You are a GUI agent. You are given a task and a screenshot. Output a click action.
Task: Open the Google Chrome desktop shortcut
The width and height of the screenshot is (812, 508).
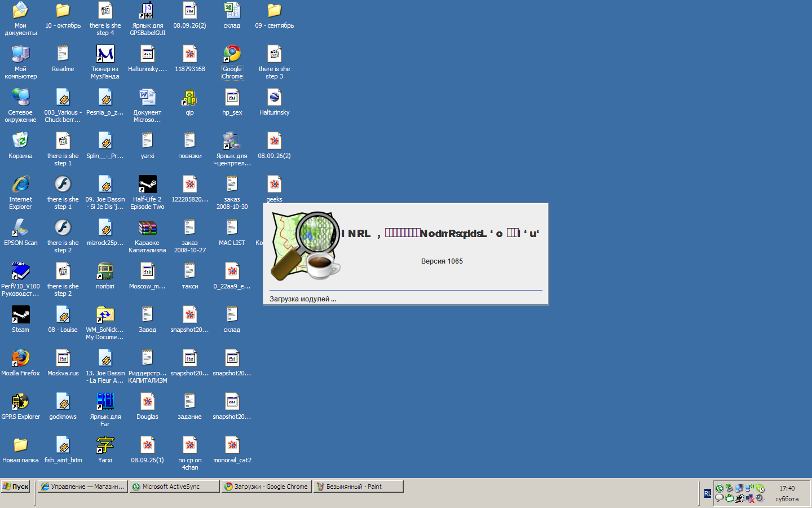point(232,55)
